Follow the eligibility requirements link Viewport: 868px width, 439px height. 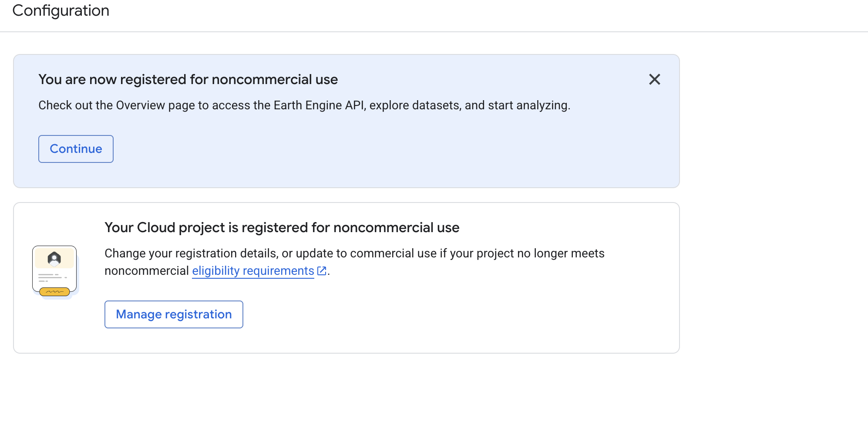point(253,271)
